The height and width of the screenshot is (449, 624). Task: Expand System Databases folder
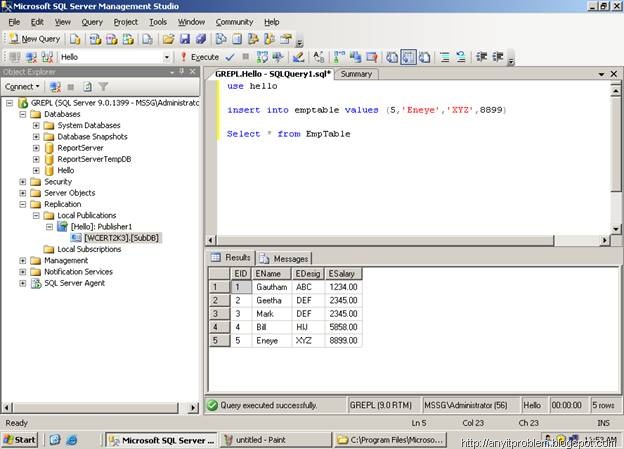click(36, 125)
